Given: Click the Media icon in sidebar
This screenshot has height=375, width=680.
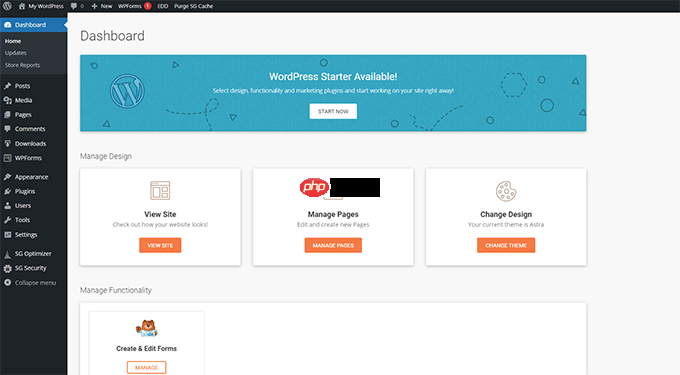Looking at the screenshot, I should pos(7,100).
